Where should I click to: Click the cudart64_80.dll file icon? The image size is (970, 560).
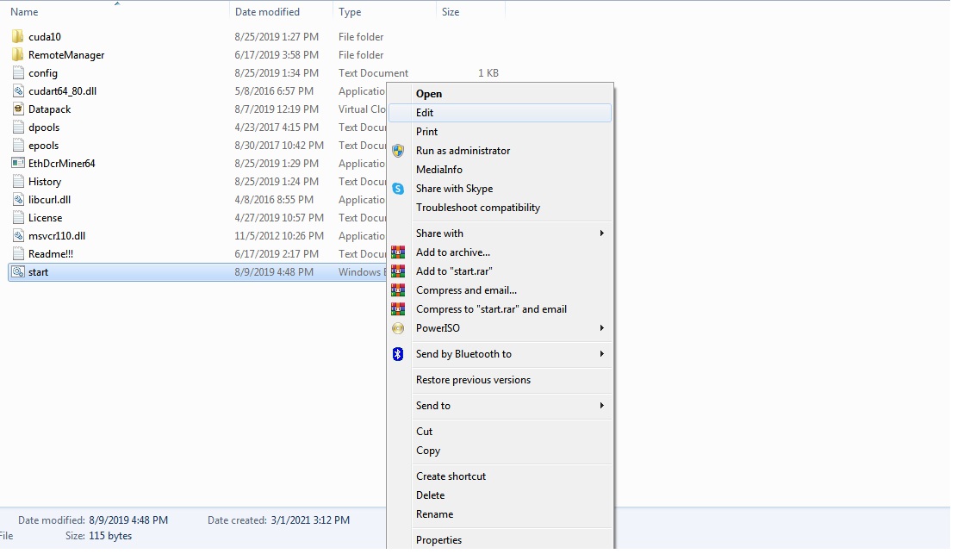tap(18, 91)
